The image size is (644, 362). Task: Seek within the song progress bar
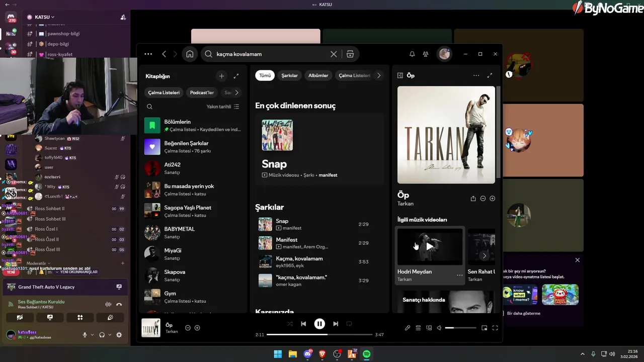[x=319, y=334]
